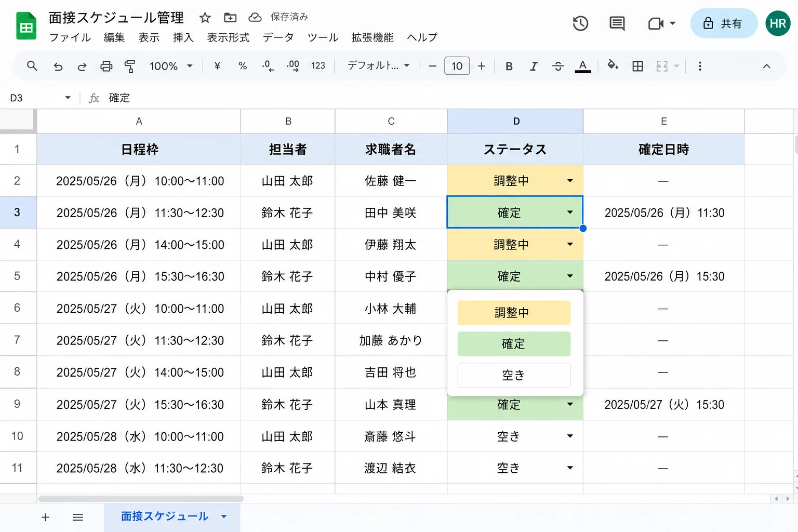Click the undo arrow in toolbar
The height and width of the screenshot is (532, 798).
(x=58, y=66)
